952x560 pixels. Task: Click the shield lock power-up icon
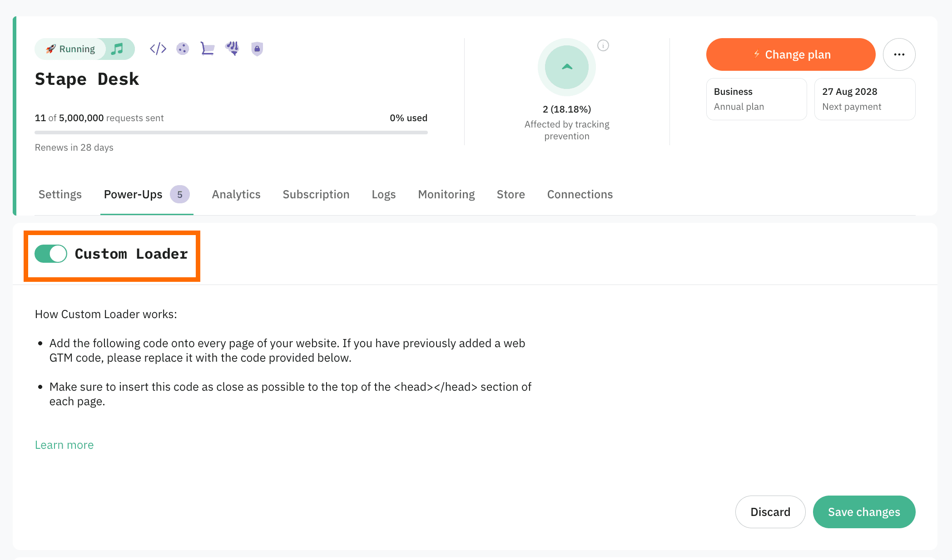click(x=257, y=49)
